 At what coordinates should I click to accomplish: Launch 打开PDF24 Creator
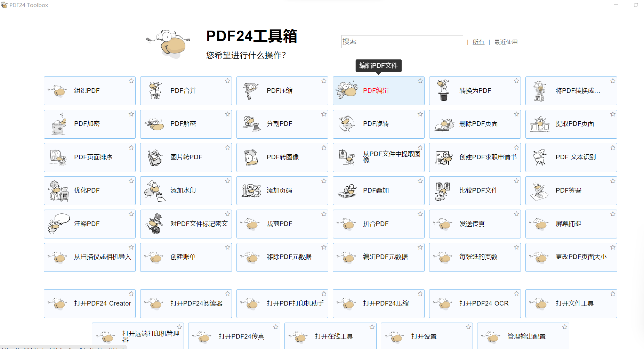pyautogui.click(x=89, y=303)
